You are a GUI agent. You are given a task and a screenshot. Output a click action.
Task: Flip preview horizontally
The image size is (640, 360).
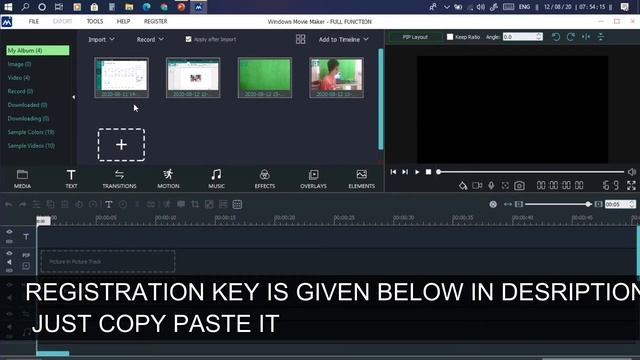pyautogui.click(x=586, y=37)
